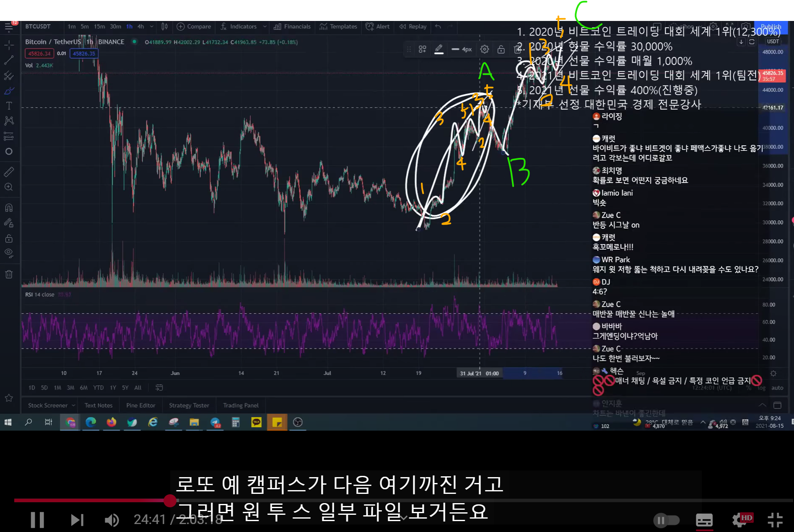Open the Pine Editor tab
This screenshot has width=794, height=532.
click(141, 405)
